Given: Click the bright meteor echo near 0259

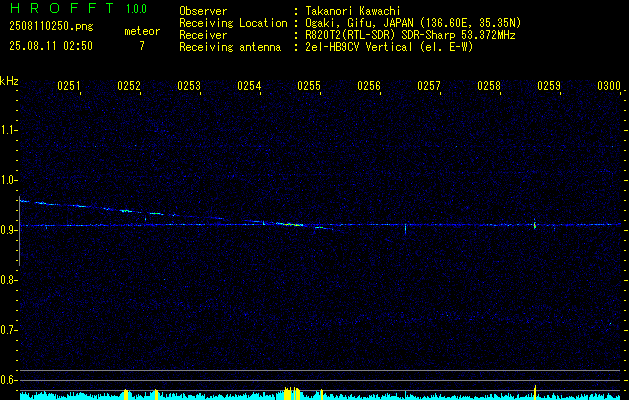Looking at the screenshot, I should [535, 225].
